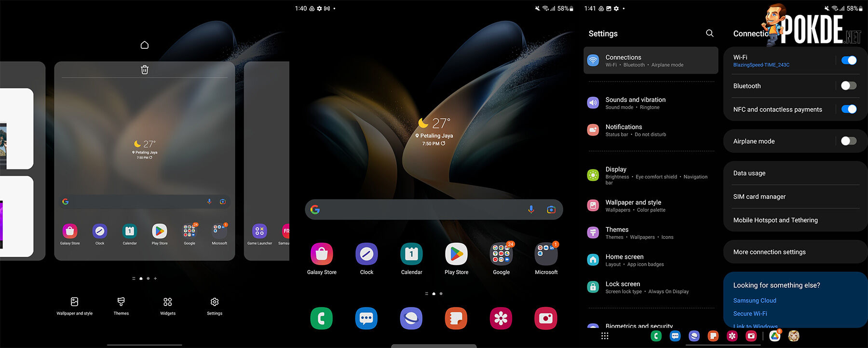Open the blue Messages app in home dock

(x=366, y=319)
